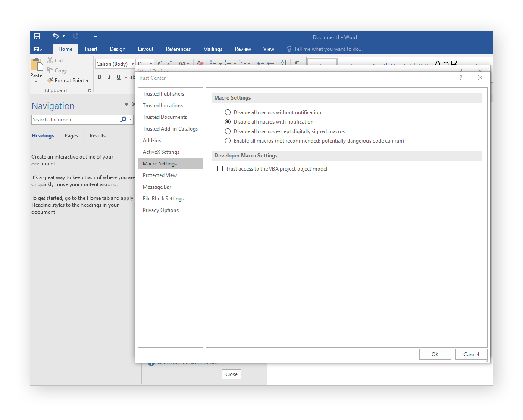Toggle paragraph marks with the pilcrow icon
The height and width of the screenshot is (420, 523).
296,63
